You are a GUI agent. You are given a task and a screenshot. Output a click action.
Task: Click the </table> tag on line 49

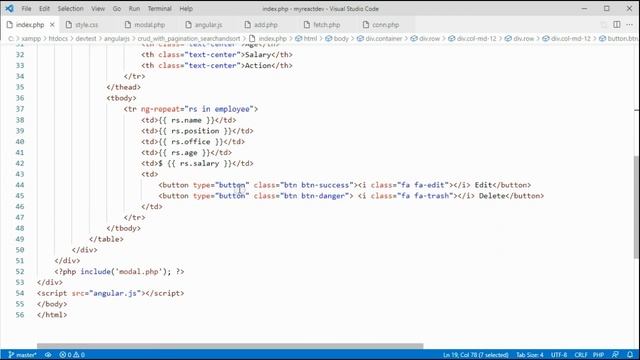coord(106,239)
